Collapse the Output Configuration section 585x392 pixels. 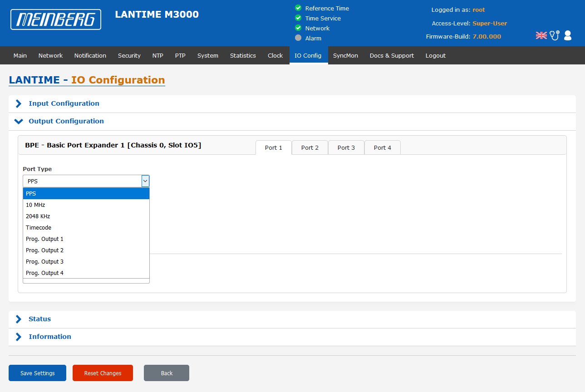point(19,121)
